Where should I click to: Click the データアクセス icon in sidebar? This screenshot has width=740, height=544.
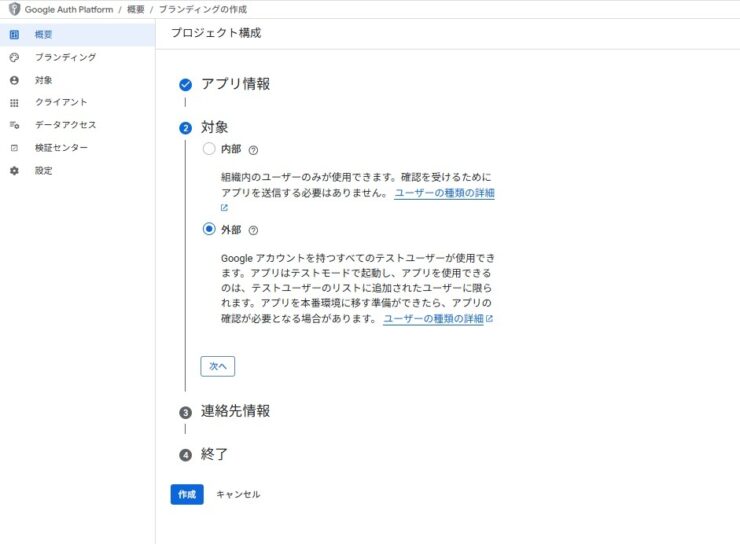tap(14, 125)
